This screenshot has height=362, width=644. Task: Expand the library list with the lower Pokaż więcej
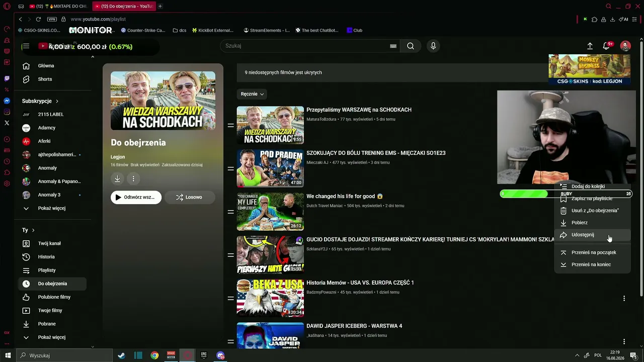(x=51, y=337)
